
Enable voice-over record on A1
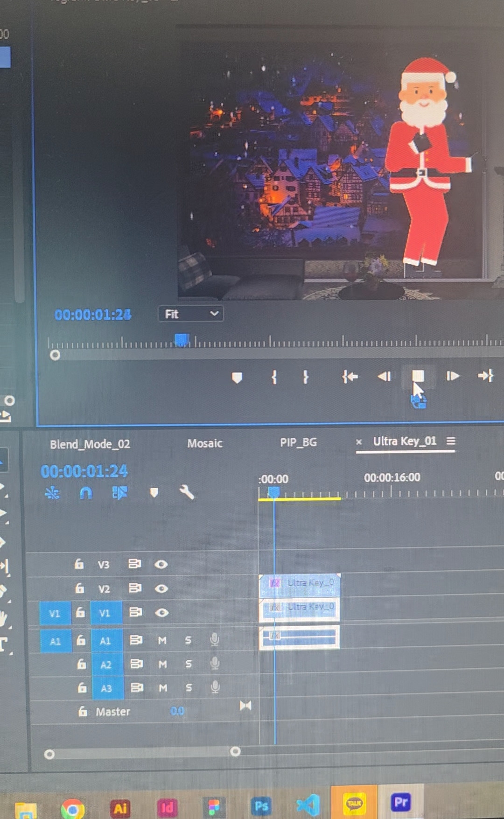(x=215, y=639)
